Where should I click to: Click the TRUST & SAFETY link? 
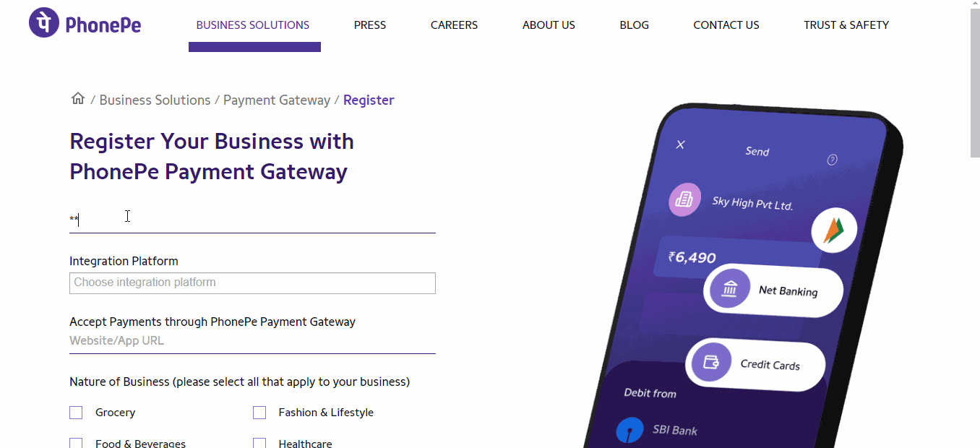tap(846, 24)
